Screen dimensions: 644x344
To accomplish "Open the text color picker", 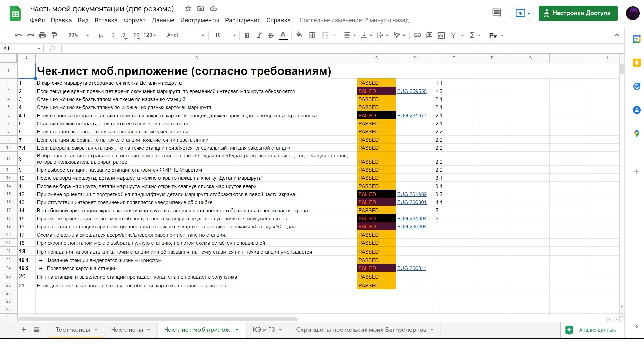I will pos(283,35).
